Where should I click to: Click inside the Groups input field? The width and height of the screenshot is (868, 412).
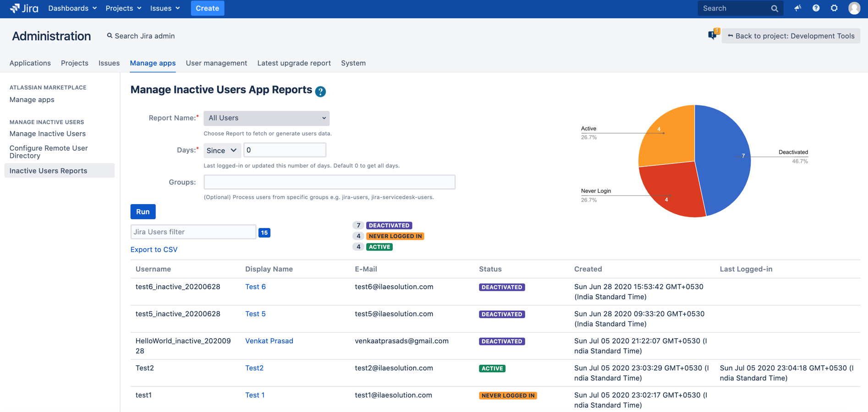(x=329, y=182)
